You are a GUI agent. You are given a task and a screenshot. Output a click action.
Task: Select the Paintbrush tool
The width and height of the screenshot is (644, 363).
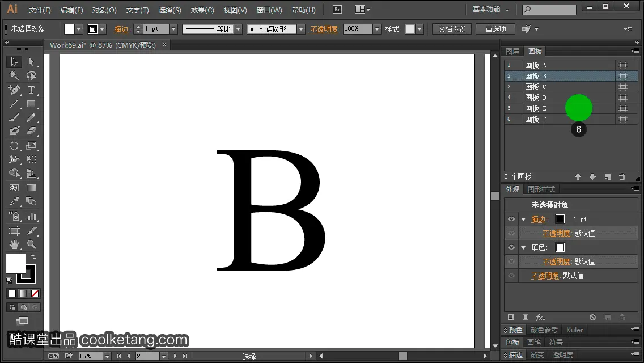point(14,117)
